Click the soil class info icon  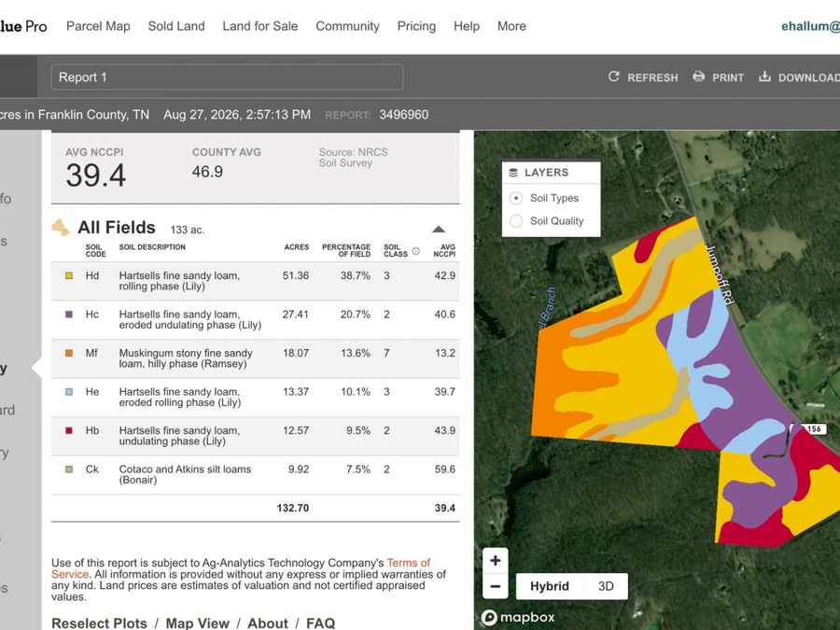tap(415, 251)
